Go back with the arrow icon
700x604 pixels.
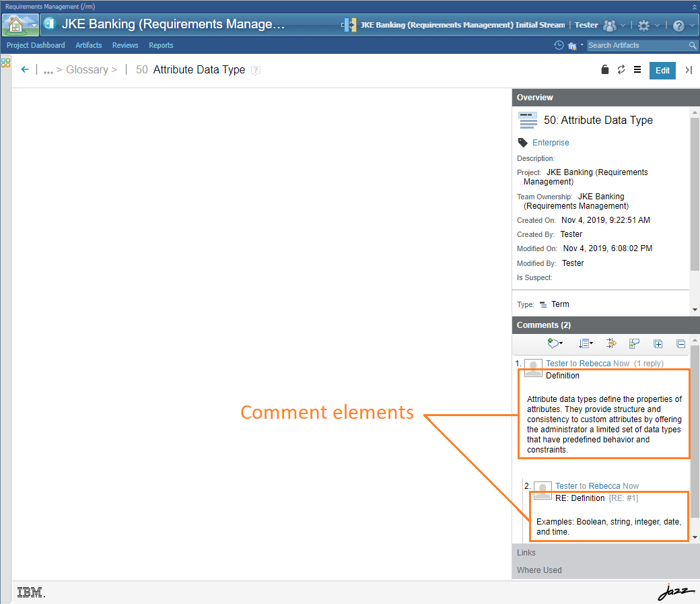click(x=25, y=70)
